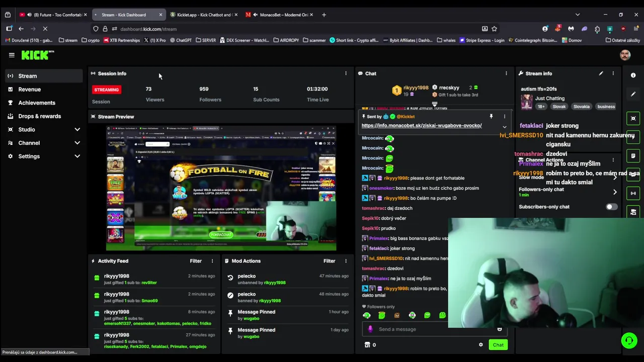
Task: Select the Just Chatting category thumbnail
Action: (526, 102)
